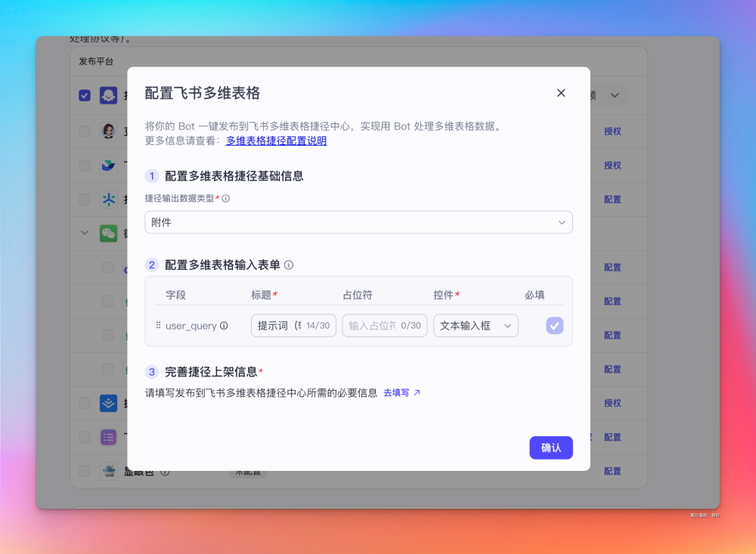Click the arrow icon next to 去填写
756x554 pixels.
point(417,393)
